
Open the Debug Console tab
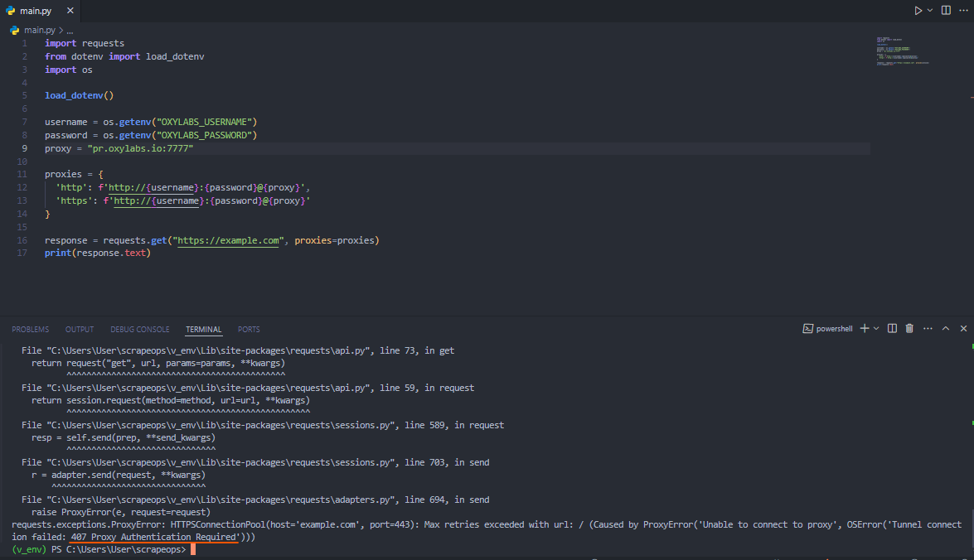[139, 329]
